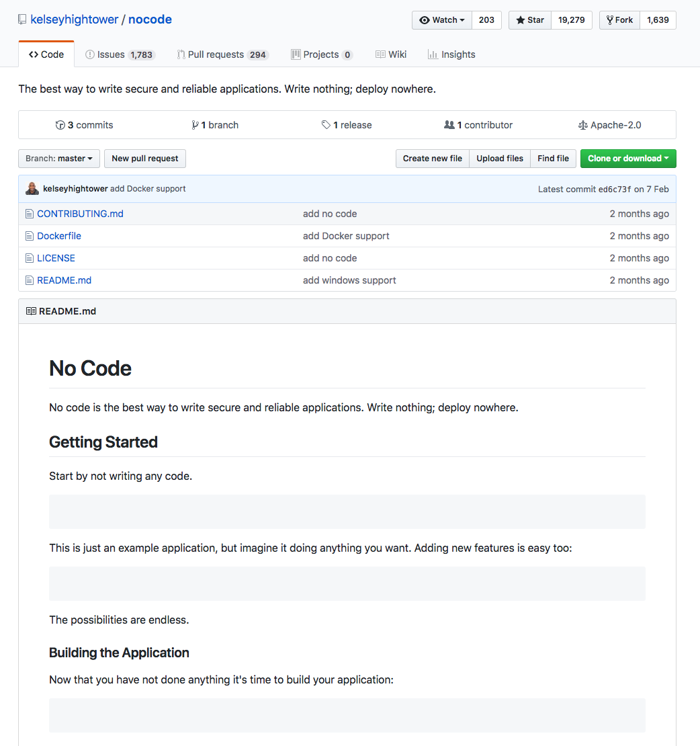Open the Insights tab
This screenshot has width=700, height=746.
point(451,54)
